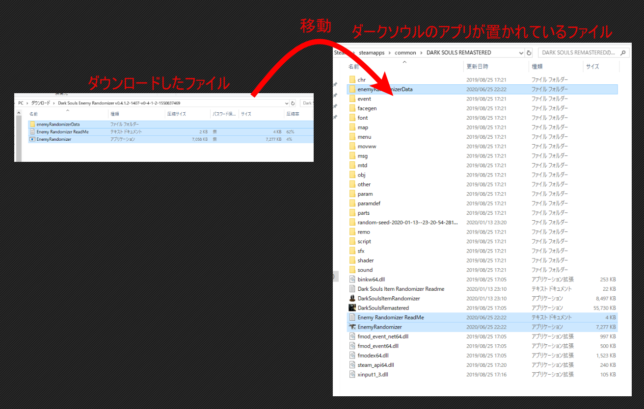Click the 8,497 KB size cell
Screen dimensions: 644x409
point(606,299)
